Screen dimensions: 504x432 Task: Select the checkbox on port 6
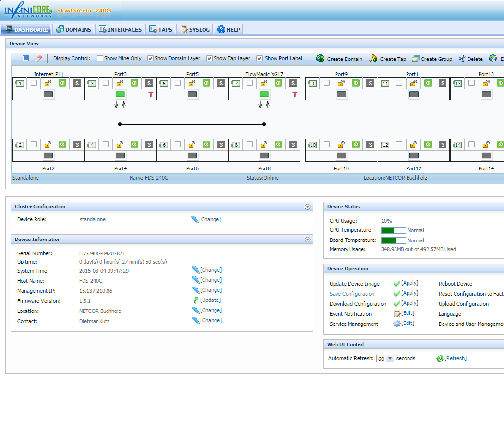tap(178, 144)
